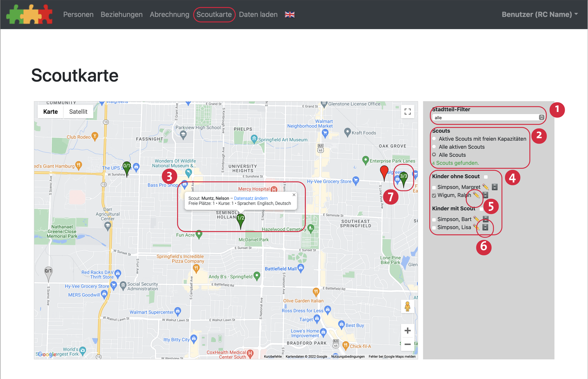Click archive cabinet icon for Simpson, Bart
The image size is (588, 379).
[x=485, y=219]
